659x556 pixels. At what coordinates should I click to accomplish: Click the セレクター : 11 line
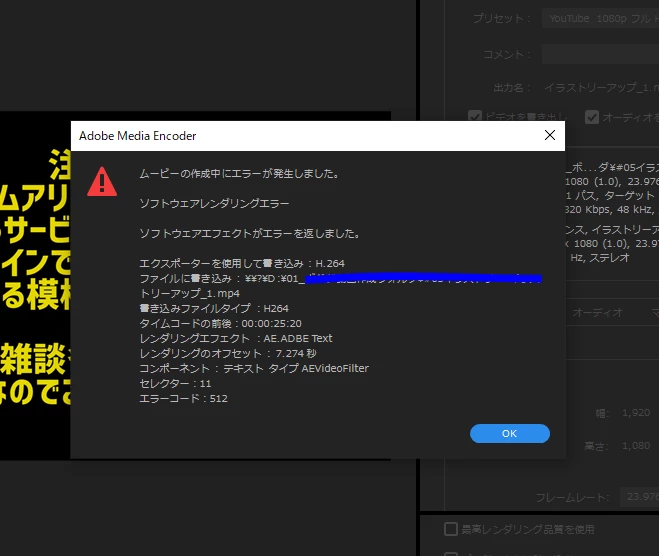pos(175,383)
